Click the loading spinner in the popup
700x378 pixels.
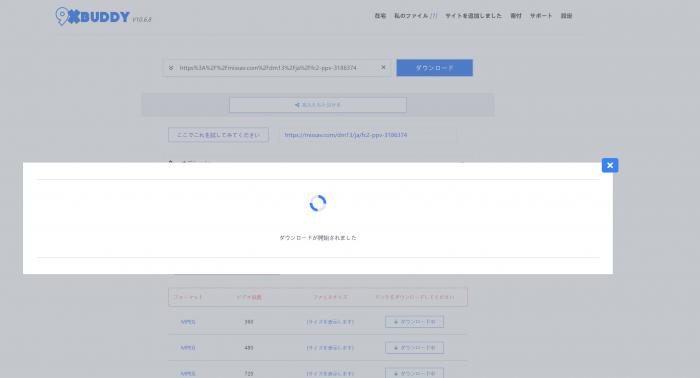(x=318, y=203)
